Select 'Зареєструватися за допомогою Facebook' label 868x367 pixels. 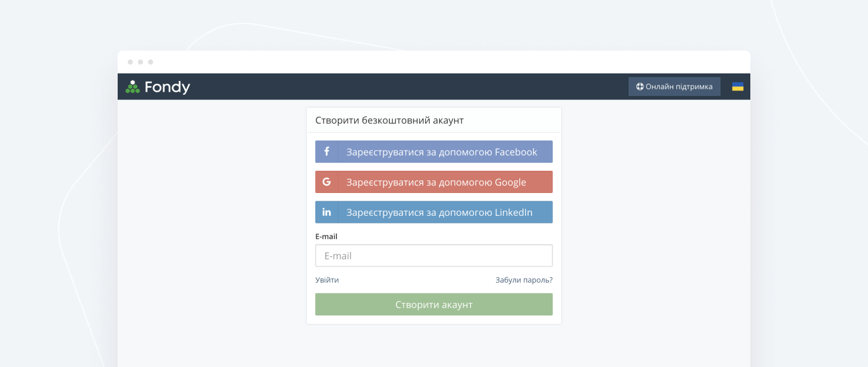tap(442, 152)
